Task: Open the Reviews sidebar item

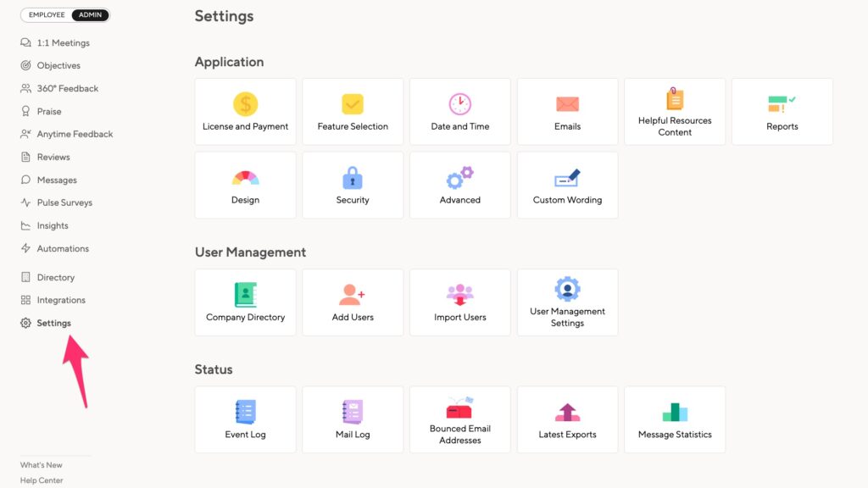Action: pyautogui.click(x=53, y=157)
